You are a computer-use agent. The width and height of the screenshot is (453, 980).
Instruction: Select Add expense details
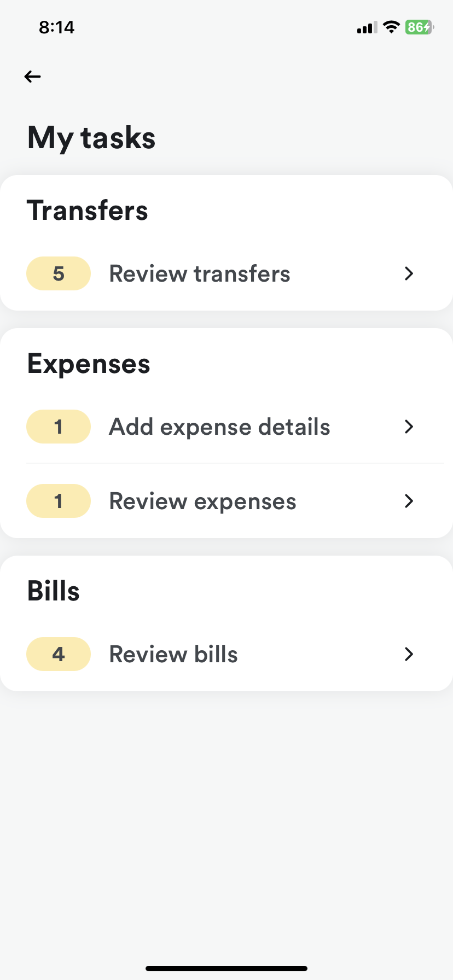219,427
